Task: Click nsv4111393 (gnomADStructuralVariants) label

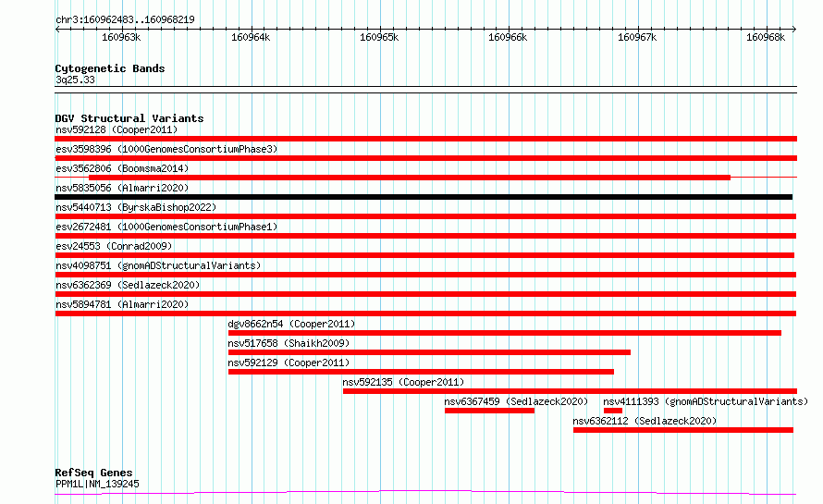Action: 706,401
